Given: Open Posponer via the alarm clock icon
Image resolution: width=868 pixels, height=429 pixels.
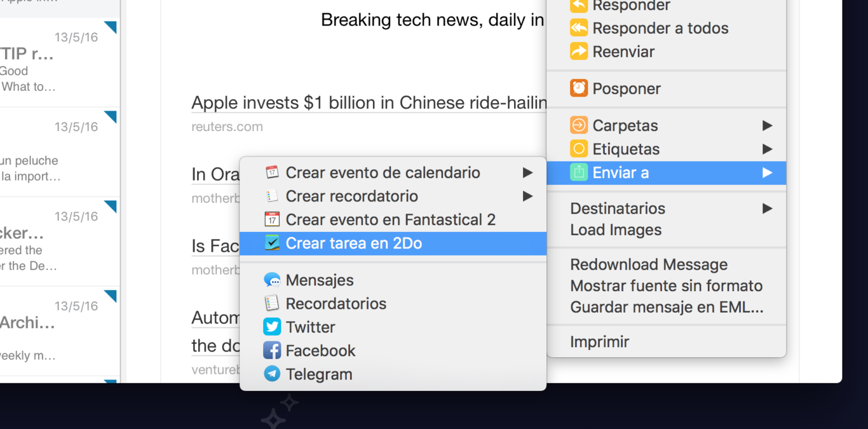Looking at the screenshot, I should click(578, 88).
